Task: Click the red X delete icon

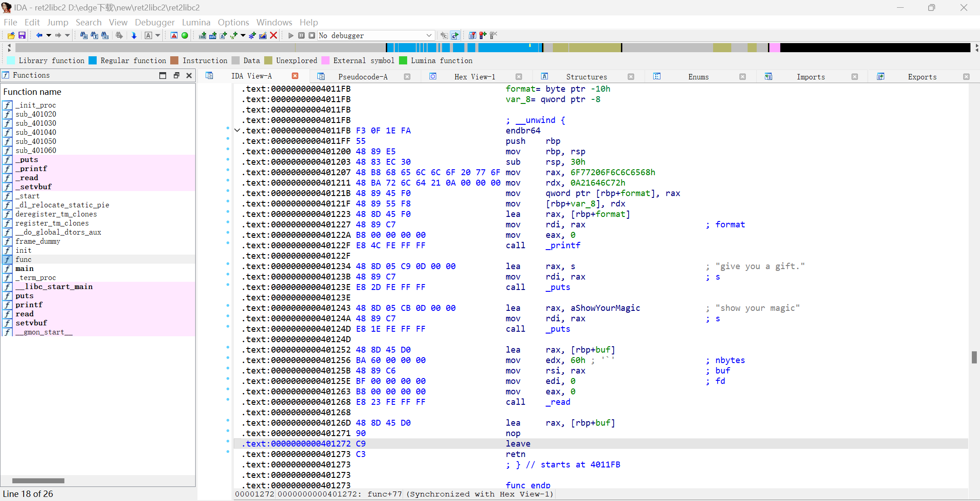Action: 273,35
